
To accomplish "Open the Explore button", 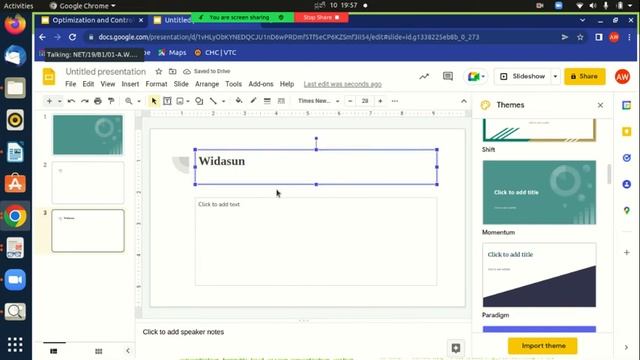I will pos(456,348).
